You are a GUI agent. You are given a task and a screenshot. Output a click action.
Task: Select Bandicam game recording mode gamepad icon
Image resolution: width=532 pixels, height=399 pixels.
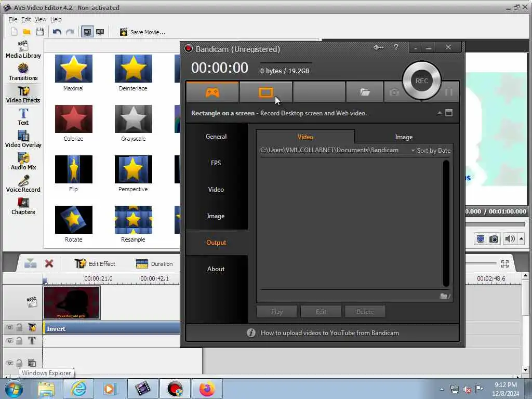point(212,92)
